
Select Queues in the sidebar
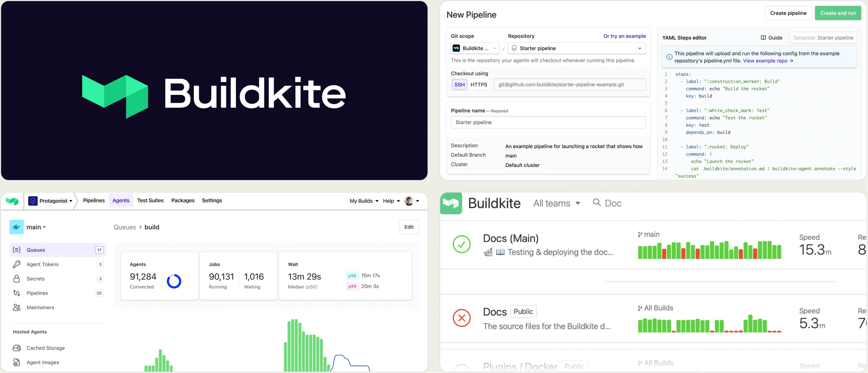click(x=58, y=250)
